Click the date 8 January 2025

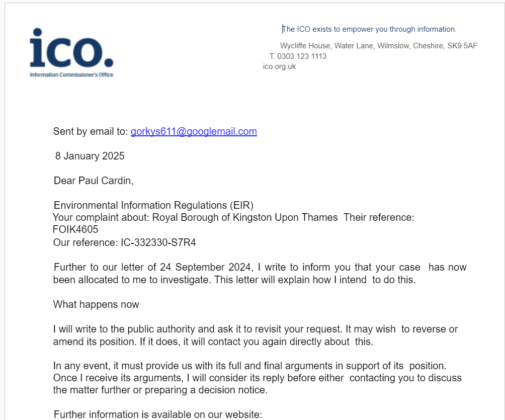[90, 156]
